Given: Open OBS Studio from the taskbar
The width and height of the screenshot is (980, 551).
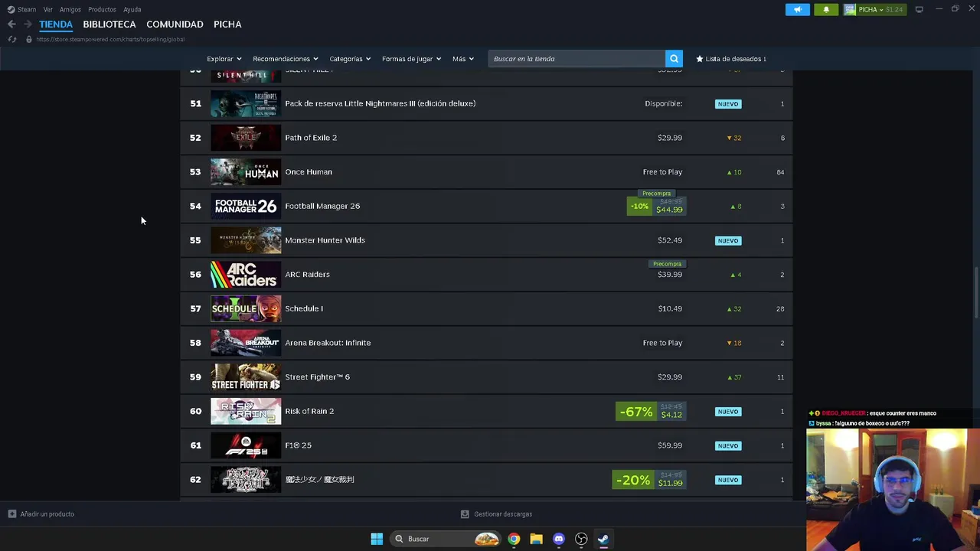Looking at the screenshot, I should point(581,539).
